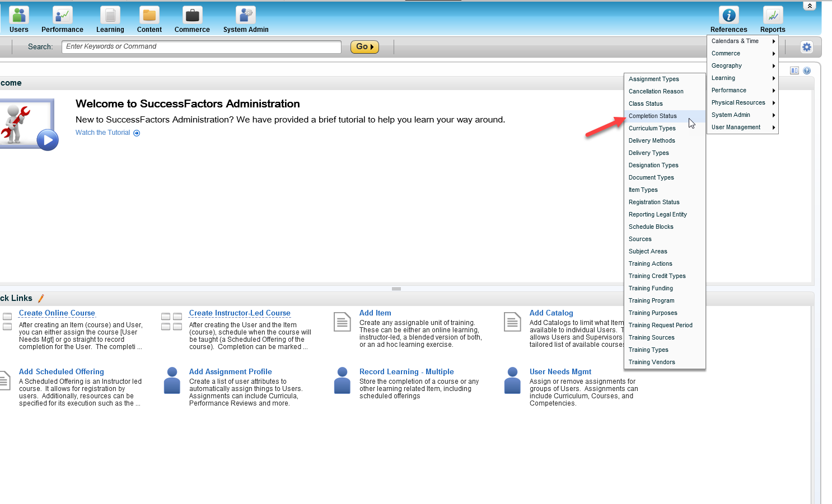Viewport: 832px width, 504px height.
Task: Open the Add Scheduled Offering link
Action: (62, 372)
